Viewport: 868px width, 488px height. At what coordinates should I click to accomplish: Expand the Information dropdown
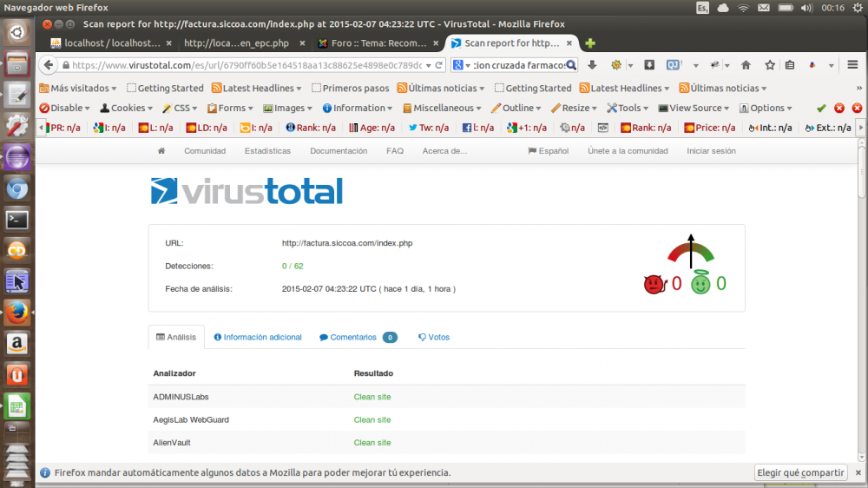pyautogui.click(x=357, y=108)
